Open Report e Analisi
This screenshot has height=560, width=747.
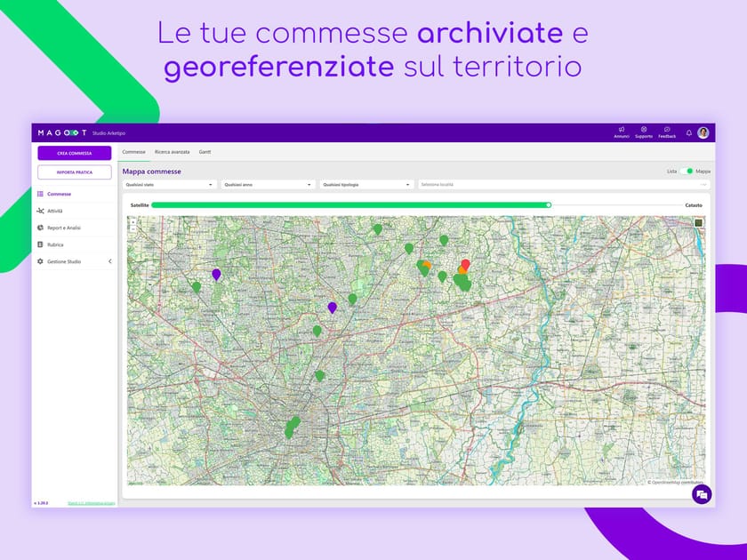click(64, 227)
